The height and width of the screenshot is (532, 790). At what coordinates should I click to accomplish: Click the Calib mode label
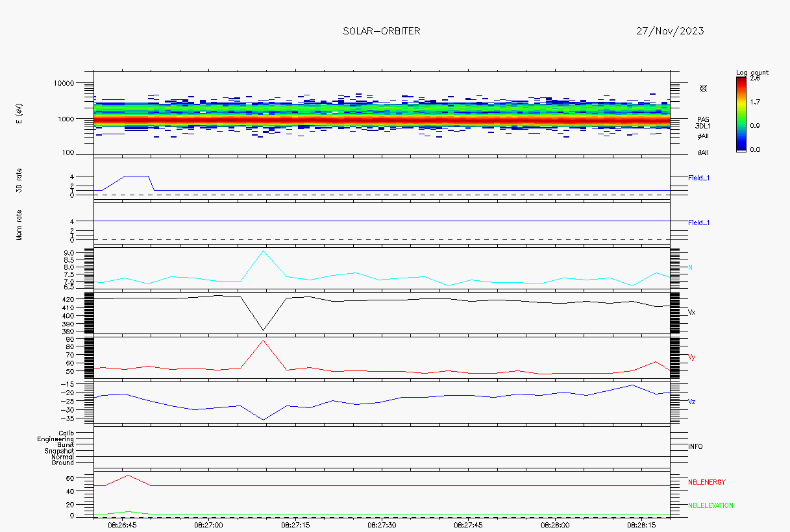pos(66,433)
